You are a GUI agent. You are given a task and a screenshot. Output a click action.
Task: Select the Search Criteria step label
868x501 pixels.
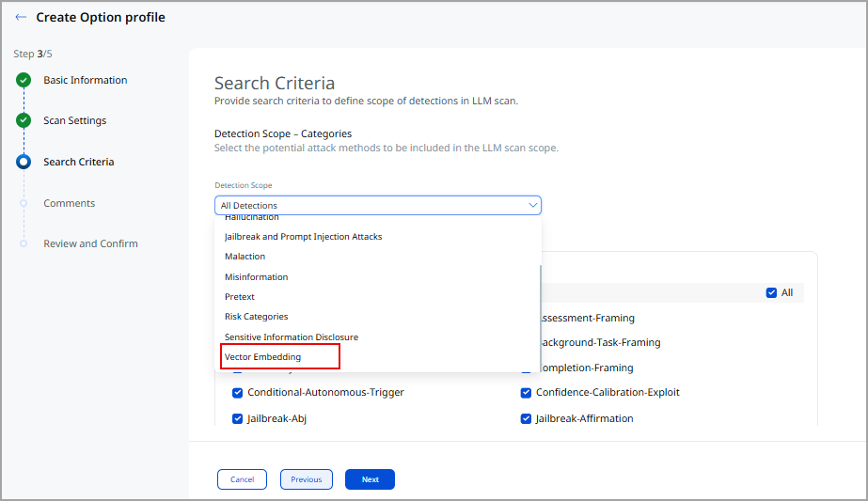coord(79,162)
